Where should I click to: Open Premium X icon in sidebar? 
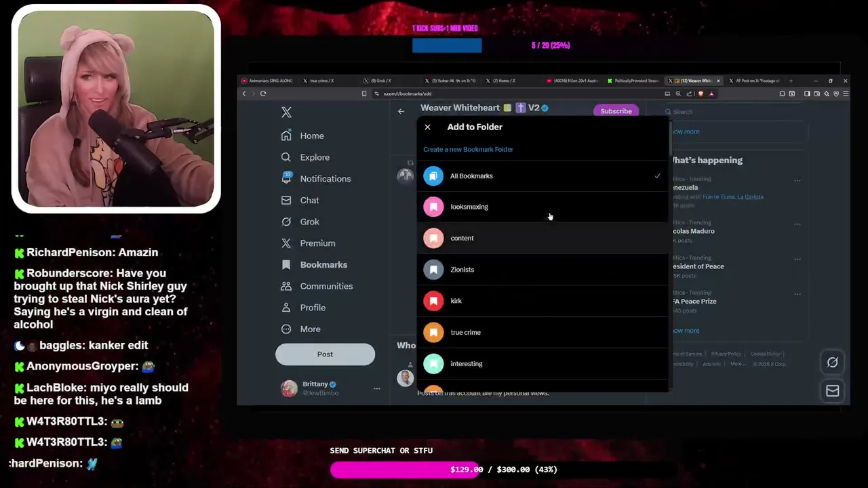(286, 243)
